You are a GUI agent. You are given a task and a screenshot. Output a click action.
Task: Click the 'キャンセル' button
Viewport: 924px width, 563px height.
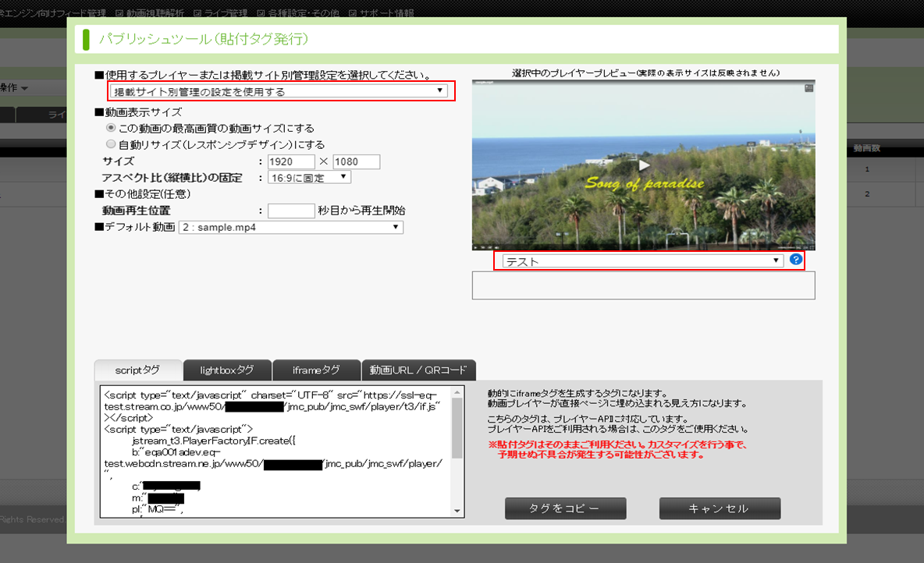pyautogui.click(x=720, y=508)
